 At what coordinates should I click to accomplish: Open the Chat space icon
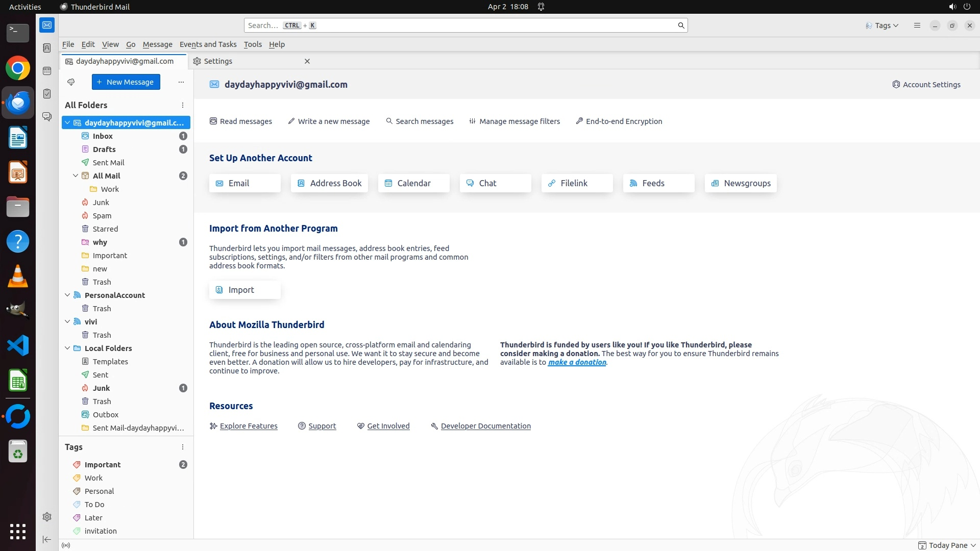click(x=47, y=117)
